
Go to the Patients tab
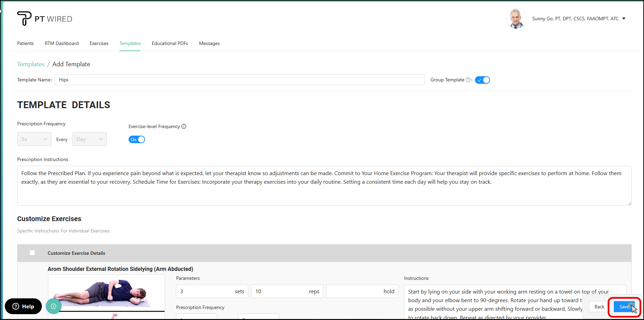pyautogui.click(x=25, y=43)
